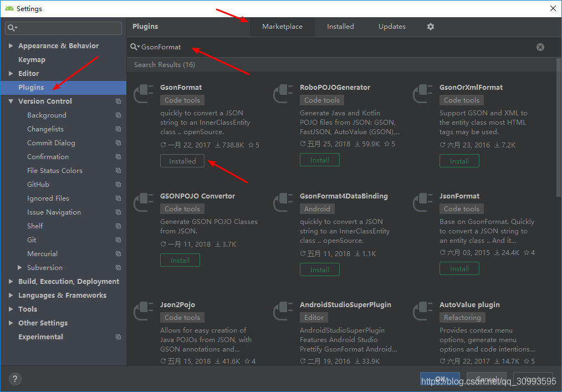This screenshot has width=562, height=392.
Task: Click the Installed button for GsonFormat
Action: (x=182, y=161)
